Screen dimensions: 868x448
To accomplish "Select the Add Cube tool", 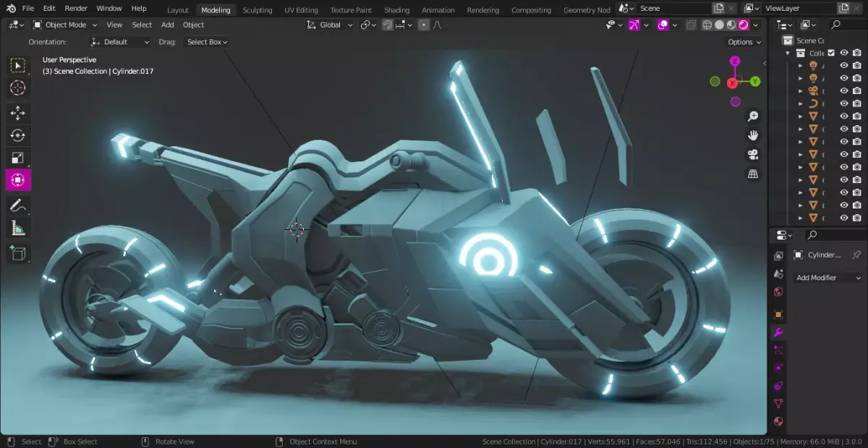I will [18, 253].
